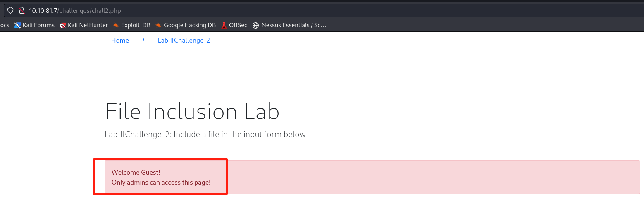Click the Lab #Challenge-2 subtitle text
The image size is (644, 202).
pos(205,135)
